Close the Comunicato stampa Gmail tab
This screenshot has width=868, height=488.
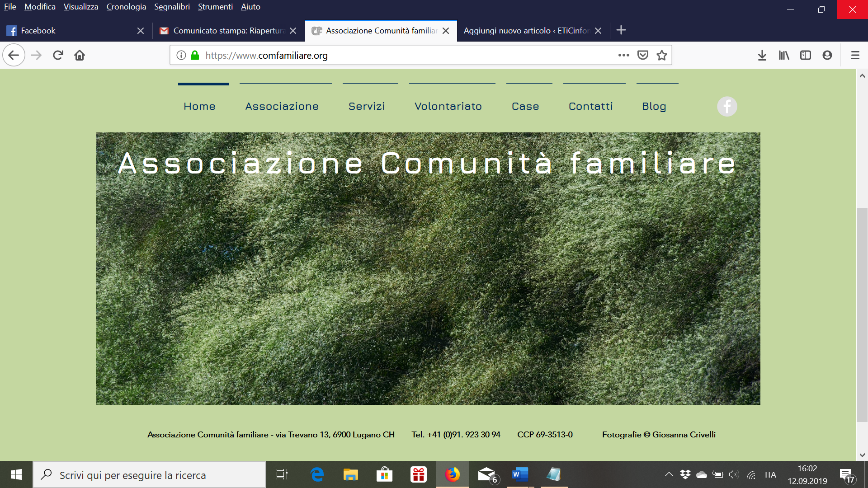[293, 31]
